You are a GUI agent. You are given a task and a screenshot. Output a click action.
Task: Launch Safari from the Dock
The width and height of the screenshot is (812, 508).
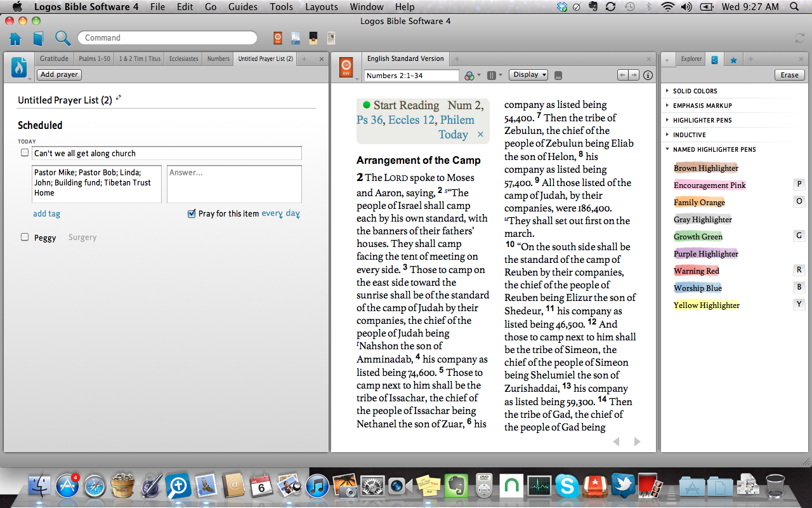tap(95, 486)
